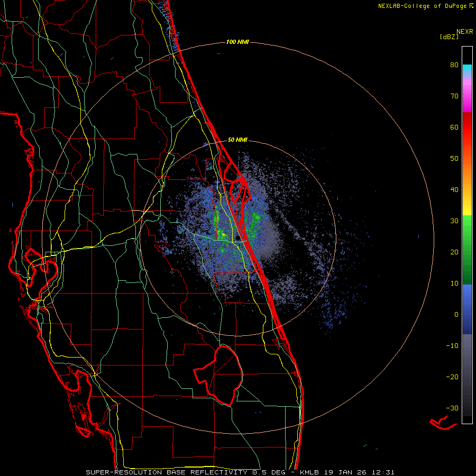Click the 50 NMI range ring label
The image size is (476, 476).
237,140
